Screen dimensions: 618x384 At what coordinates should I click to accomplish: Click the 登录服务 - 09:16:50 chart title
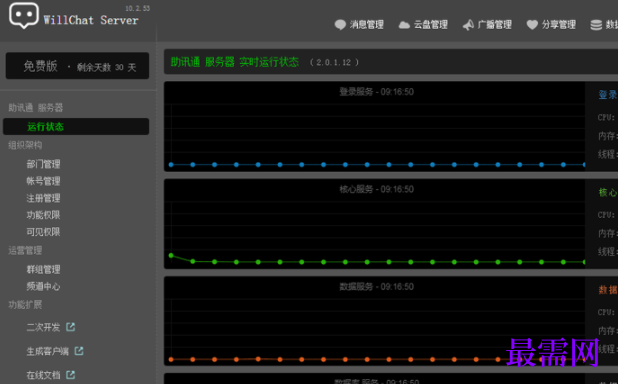click(376, 92)
